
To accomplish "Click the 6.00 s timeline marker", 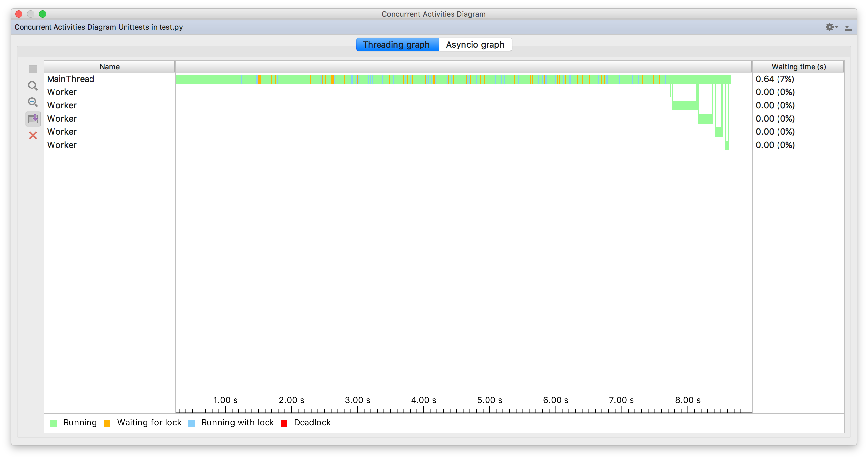I will 556,400.
